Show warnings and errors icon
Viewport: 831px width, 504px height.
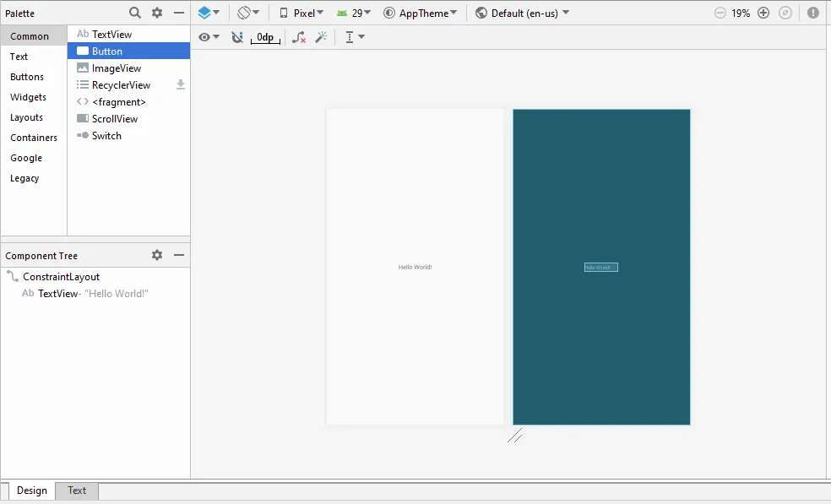pos(813,13)
